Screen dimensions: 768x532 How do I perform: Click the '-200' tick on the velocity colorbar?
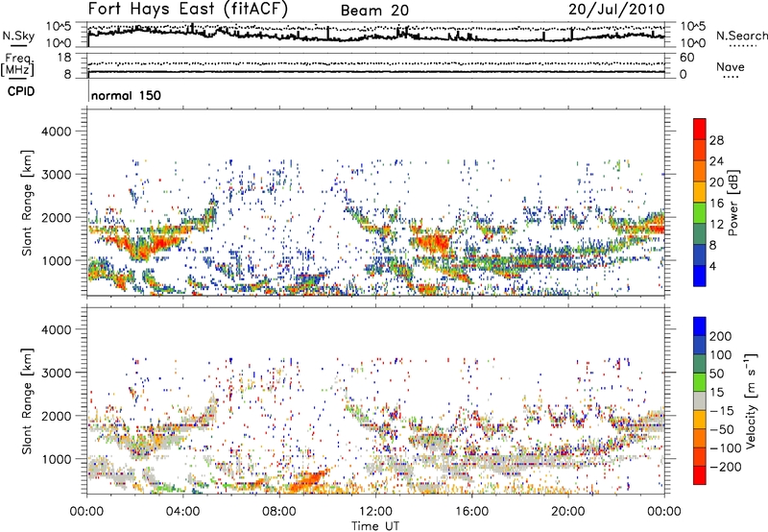coord(726,467)
